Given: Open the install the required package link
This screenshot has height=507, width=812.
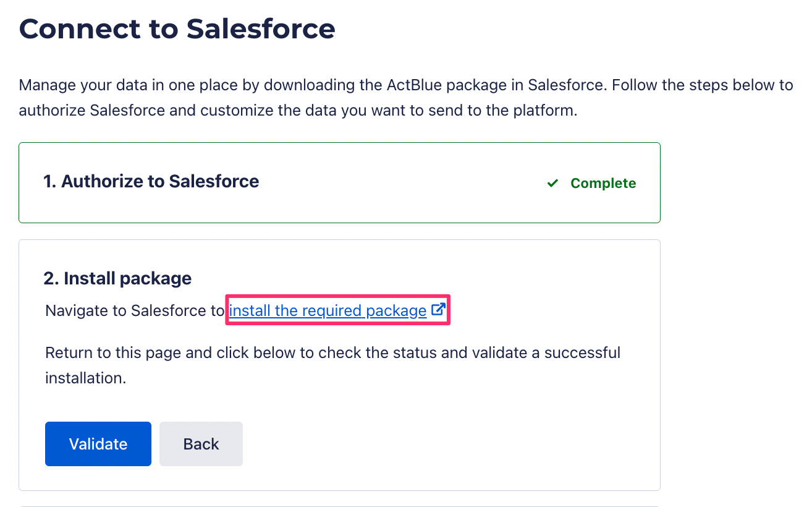Looking at the screenshot, I should (x=328, y=310).
